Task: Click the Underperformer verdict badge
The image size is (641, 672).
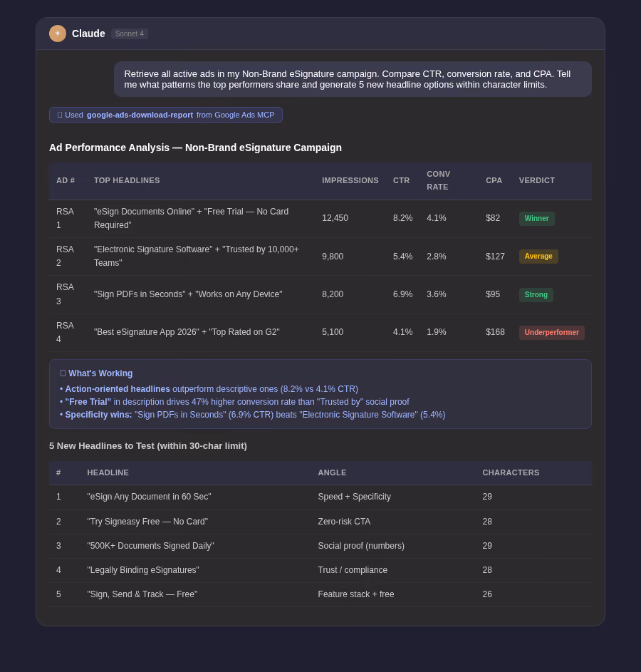Action: 551,333
